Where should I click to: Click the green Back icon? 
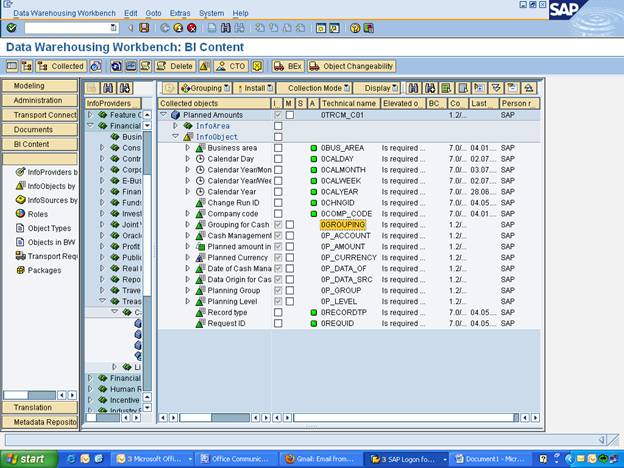164,28
